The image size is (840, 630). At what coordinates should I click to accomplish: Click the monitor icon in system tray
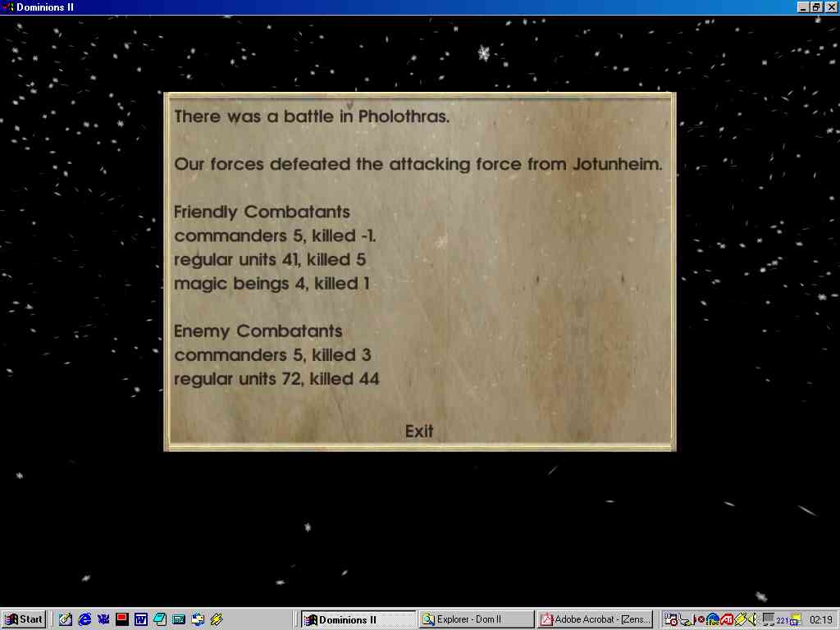pos(768,619)
